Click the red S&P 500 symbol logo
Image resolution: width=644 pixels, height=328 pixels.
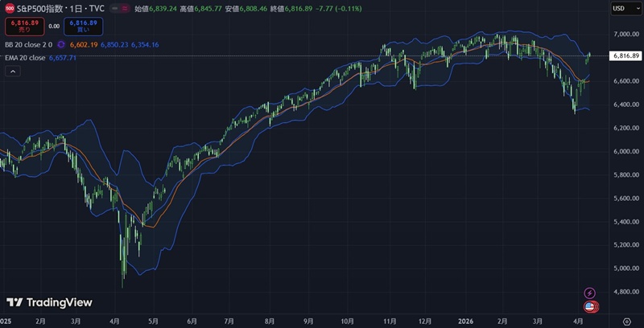[10, 8]
